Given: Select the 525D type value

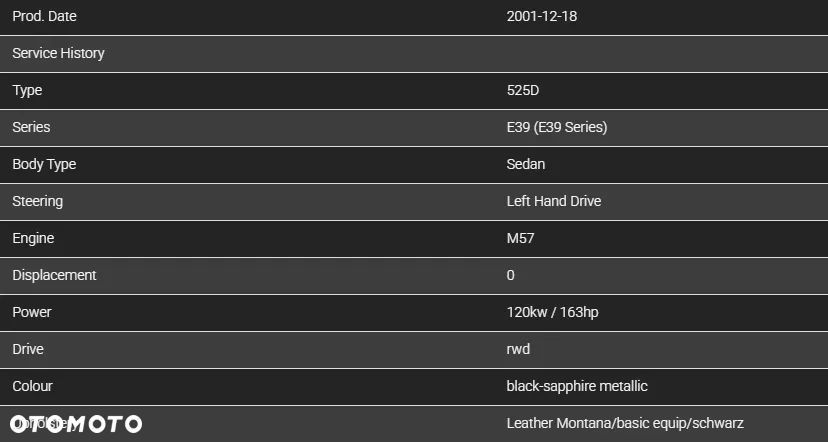Looking at the screenshot, I should pos(524,90).
